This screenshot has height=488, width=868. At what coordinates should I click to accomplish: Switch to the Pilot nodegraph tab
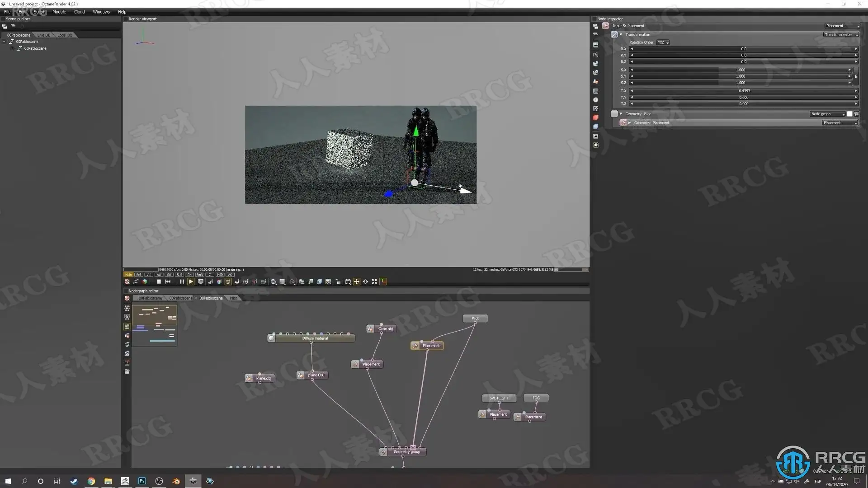[x=233, y=298]
